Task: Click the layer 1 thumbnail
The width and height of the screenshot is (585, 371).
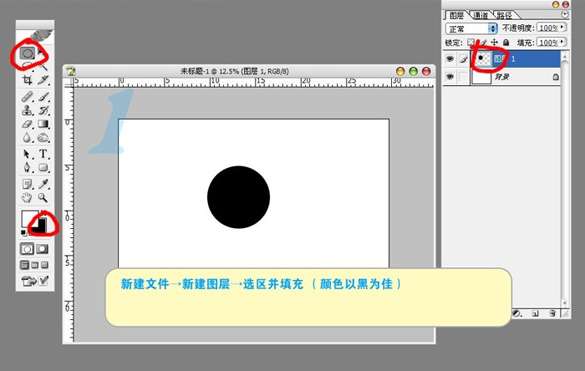Action: coord(483,59)
